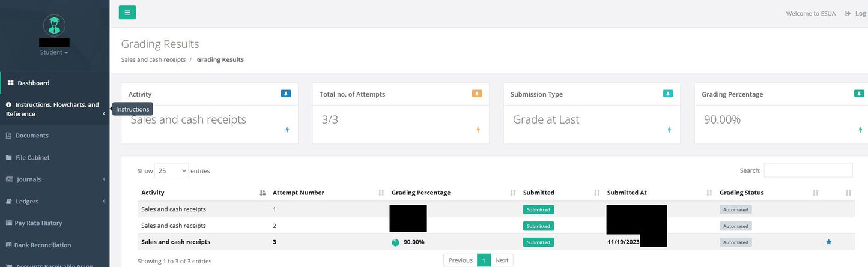
Task: Sort table by Activity column
Action: pos(203,193)
